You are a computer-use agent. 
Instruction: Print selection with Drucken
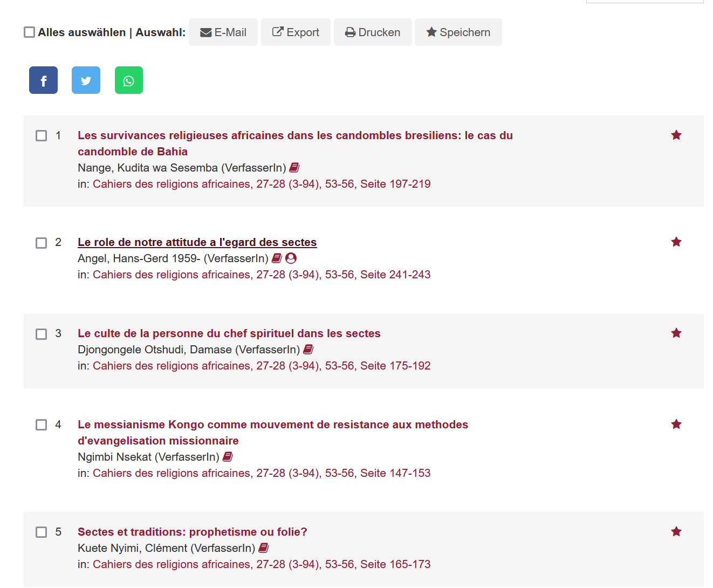pos(373,32)
